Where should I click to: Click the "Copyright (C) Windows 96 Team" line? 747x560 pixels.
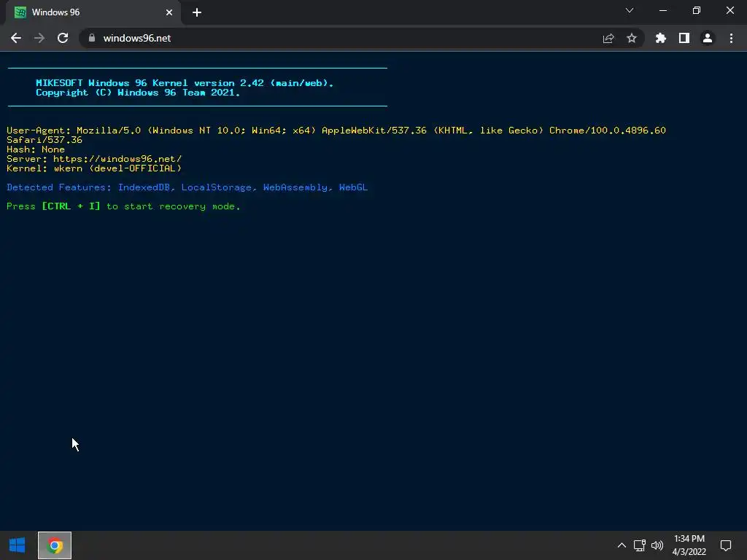coord(138,93)
